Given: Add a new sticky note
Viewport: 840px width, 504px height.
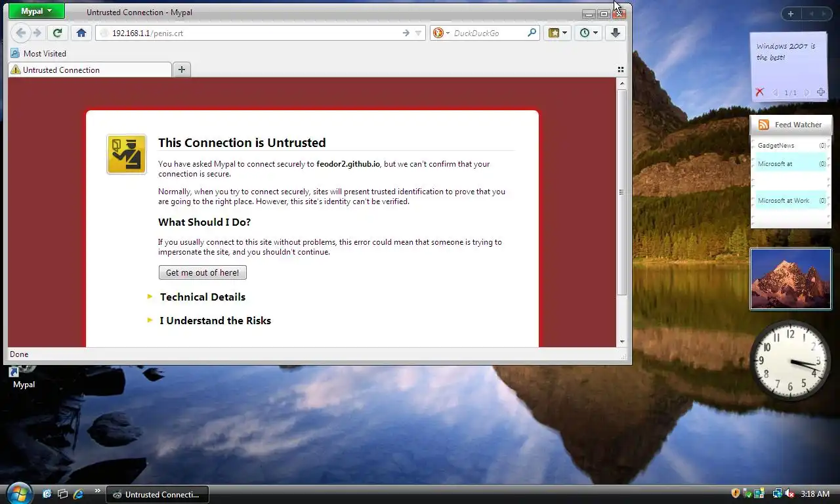Looking at the screenshot, I should [820, 93].
